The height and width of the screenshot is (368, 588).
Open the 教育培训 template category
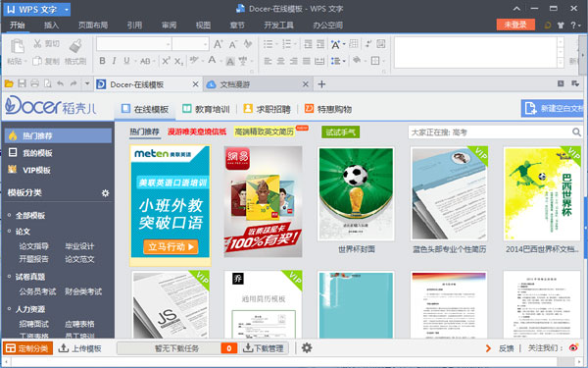click(206, 109)
